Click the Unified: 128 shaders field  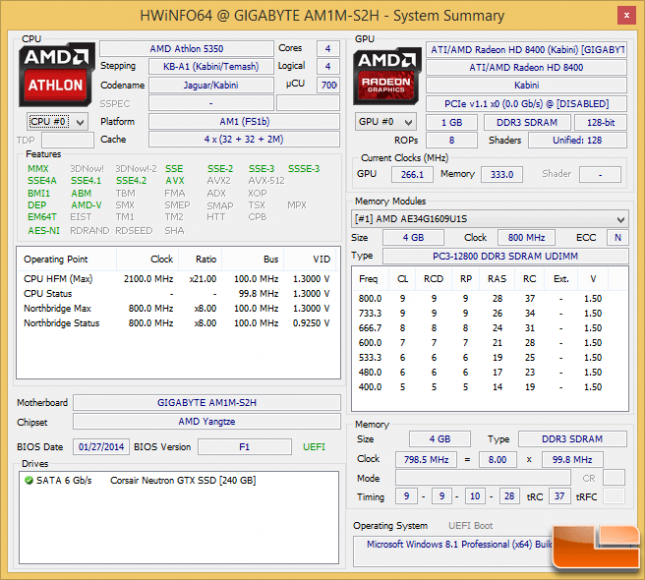click(577, 140)
